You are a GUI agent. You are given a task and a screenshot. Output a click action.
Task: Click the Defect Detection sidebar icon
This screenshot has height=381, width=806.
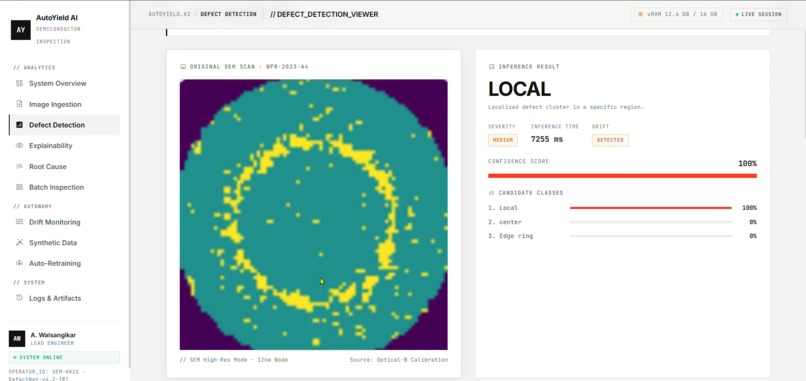(x=20, y=125)
